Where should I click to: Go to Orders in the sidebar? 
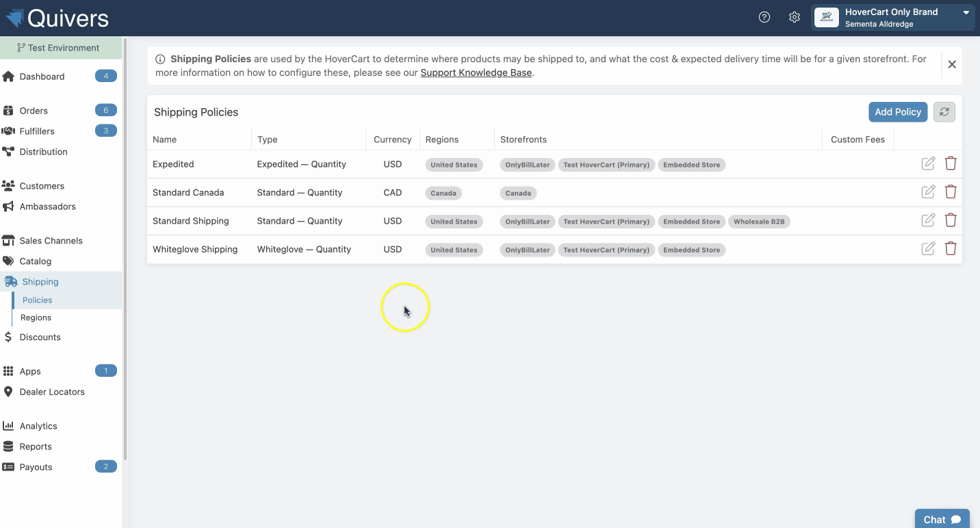tap(34, 111)
